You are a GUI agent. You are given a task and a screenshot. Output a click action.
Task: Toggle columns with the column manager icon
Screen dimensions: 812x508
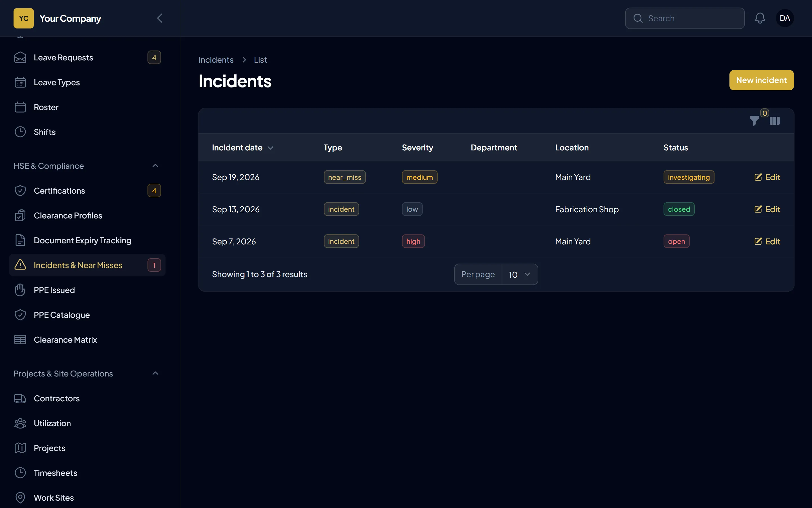[x=775, y=121]
